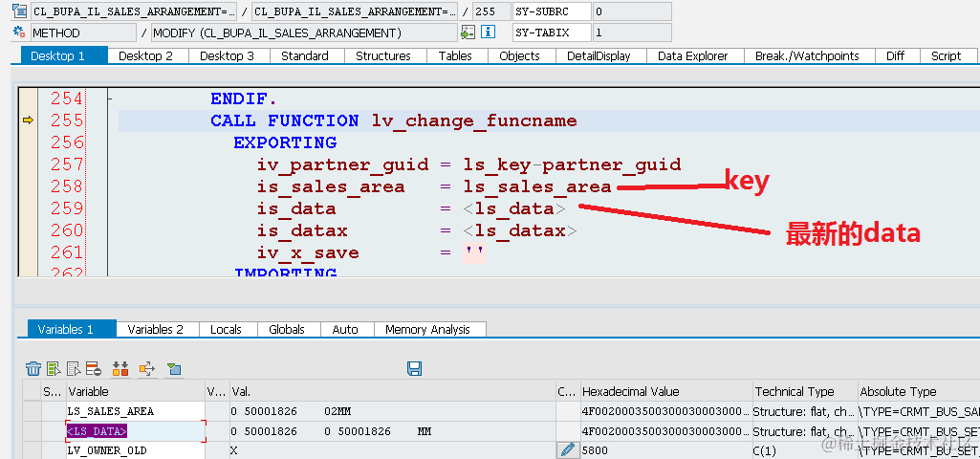The width and height of the screenshot is (980, 459).
Task: Click the blue save (floppy disk) icon
Action: tap(414, 368)
